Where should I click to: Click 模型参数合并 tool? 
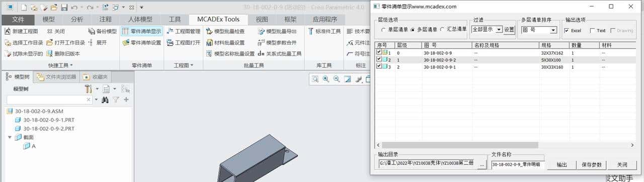277,42
